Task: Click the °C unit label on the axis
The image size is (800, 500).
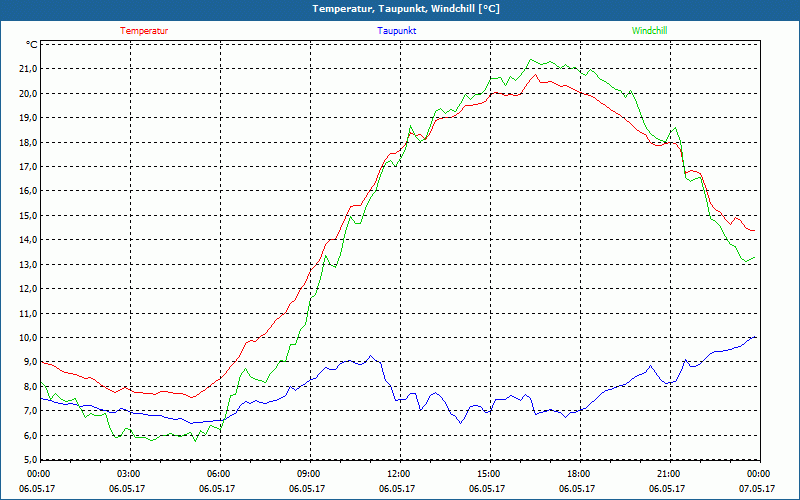Action: point(32,45)
